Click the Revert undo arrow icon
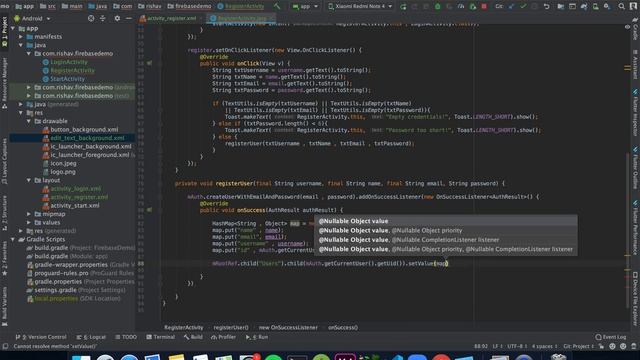This screenshot has width=640, height=360. [547, 7]
